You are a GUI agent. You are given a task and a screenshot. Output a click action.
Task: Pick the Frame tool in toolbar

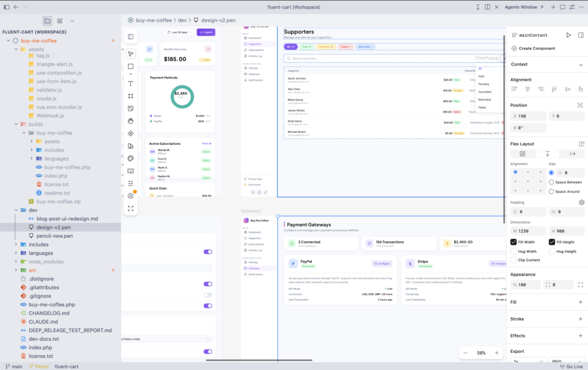coord(131,96)
